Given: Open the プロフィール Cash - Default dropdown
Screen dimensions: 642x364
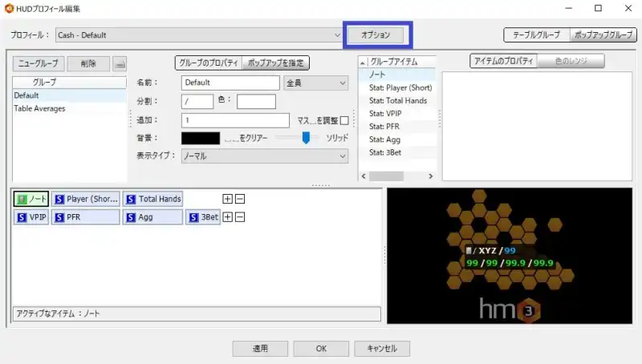Looking at the screenshot, I should point(199,35).
